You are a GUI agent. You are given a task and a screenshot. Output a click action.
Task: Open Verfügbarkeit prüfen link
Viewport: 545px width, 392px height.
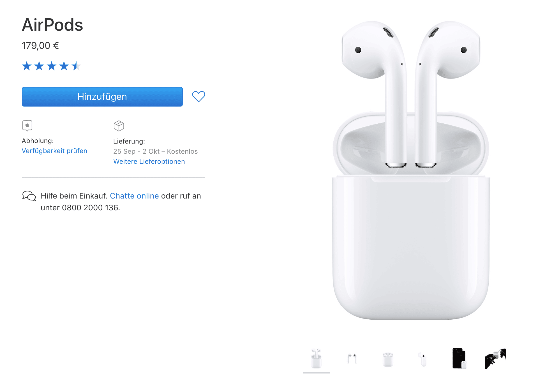click(54, 151)
